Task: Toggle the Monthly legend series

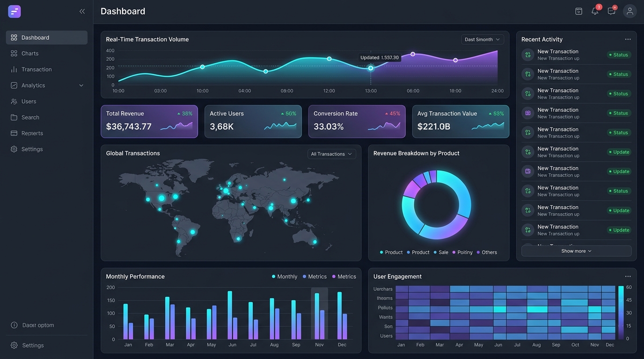Action: tap(285, 277)
